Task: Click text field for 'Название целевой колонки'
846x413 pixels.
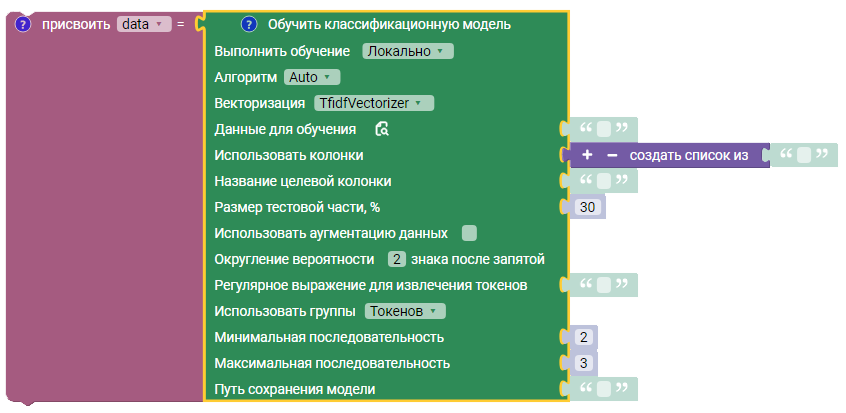Action: click(604, 181)
